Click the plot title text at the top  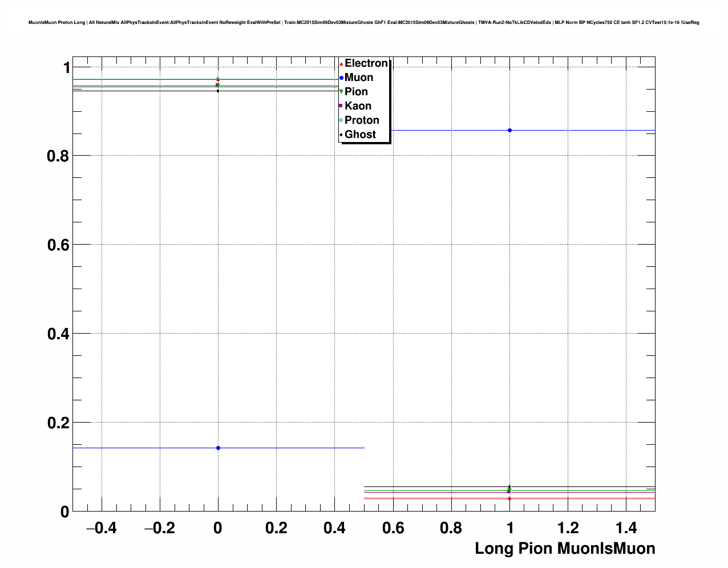363,23
